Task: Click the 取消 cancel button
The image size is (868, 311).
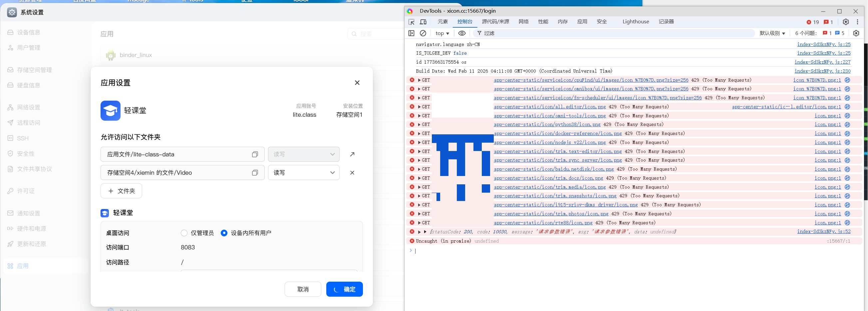Action: click(x=303, y=289)
